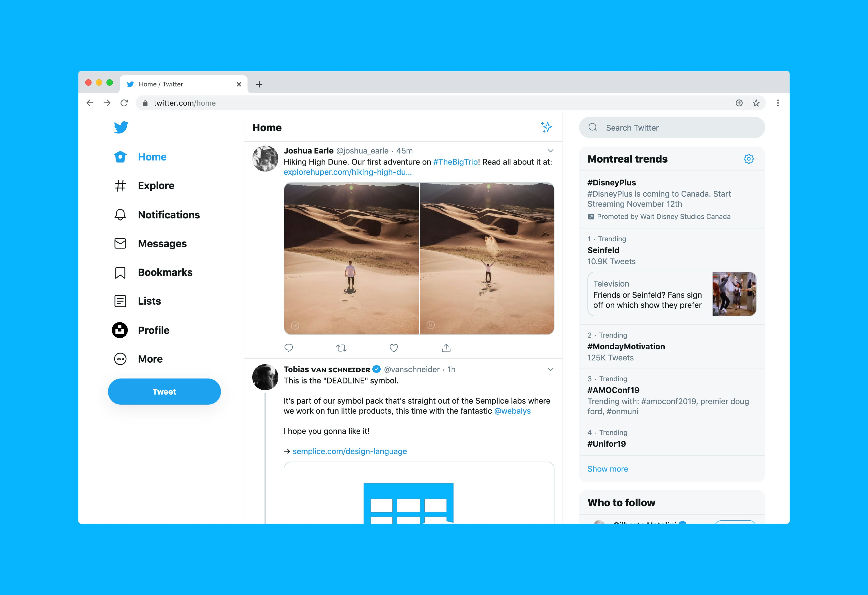Image resolution: width=868 pixels, height=595 pixels.
Task: Click the Bookmarks icon
Action: 119,272
